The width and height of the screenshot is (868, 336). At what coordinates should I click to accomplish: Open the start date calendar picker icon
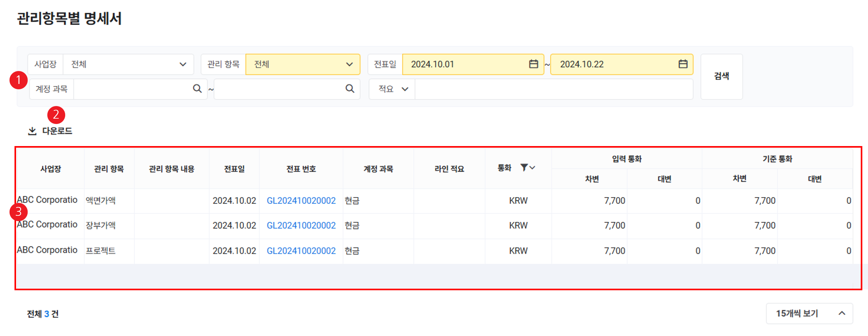point(533,64)
